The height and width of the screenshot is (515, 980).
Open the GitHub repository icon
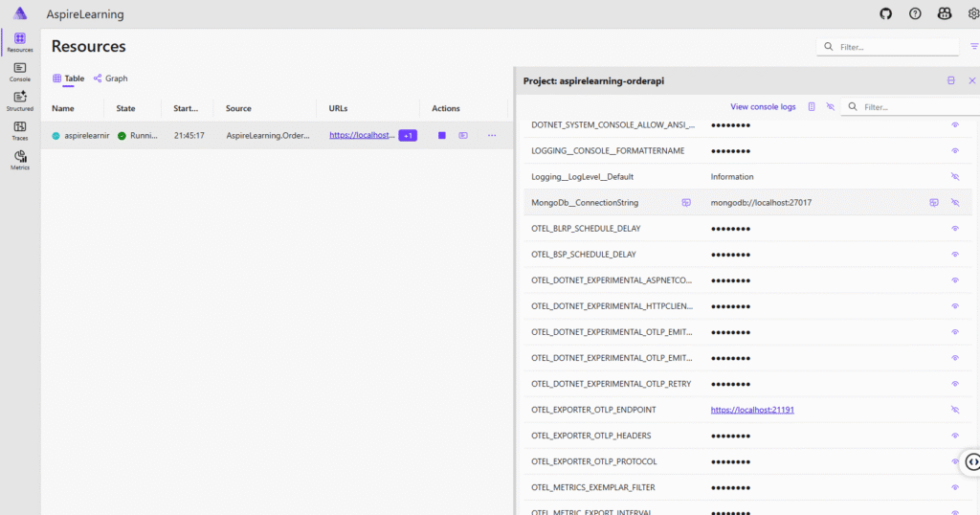tap(885, 13)
